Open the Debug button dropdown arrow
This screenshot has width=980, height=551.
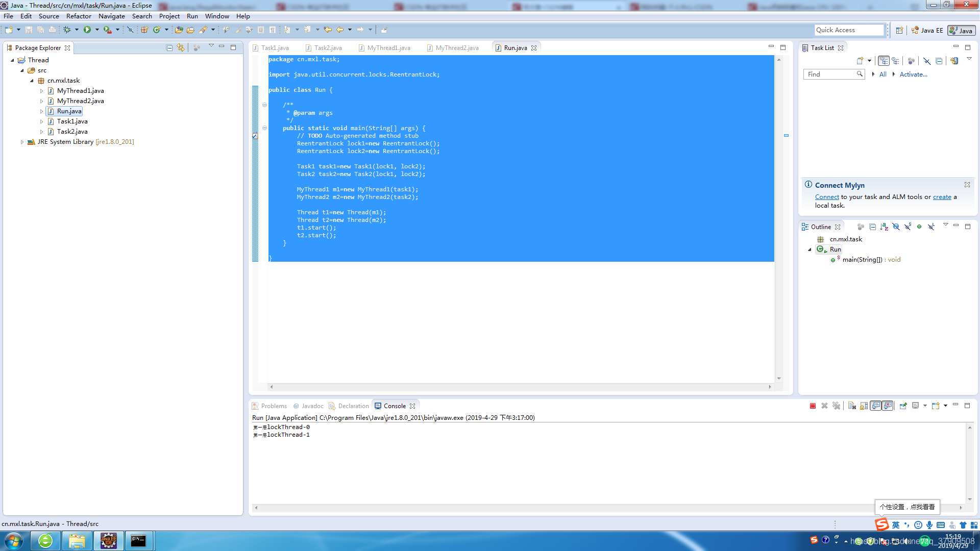[77, 30]
